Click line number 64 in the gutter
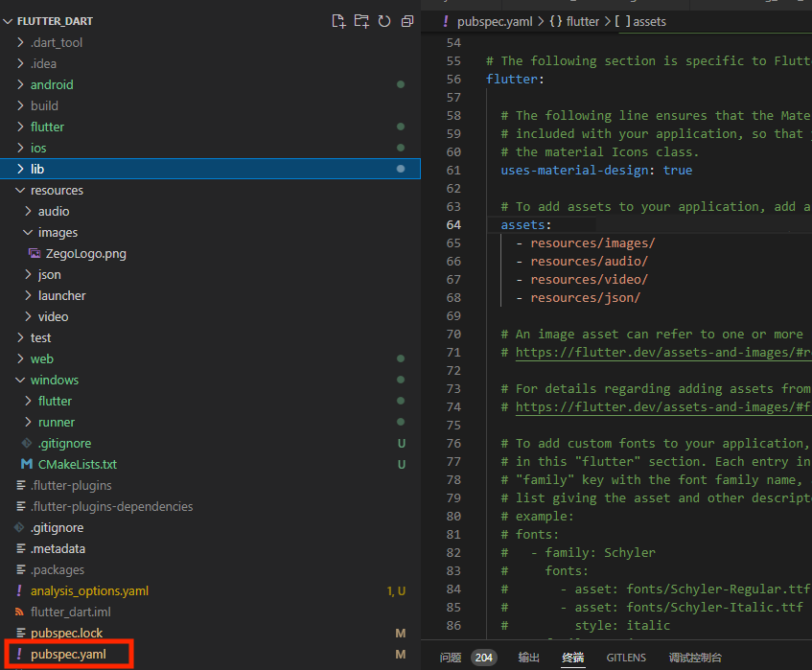Screen dimensions: 812x670 [453, 224]
